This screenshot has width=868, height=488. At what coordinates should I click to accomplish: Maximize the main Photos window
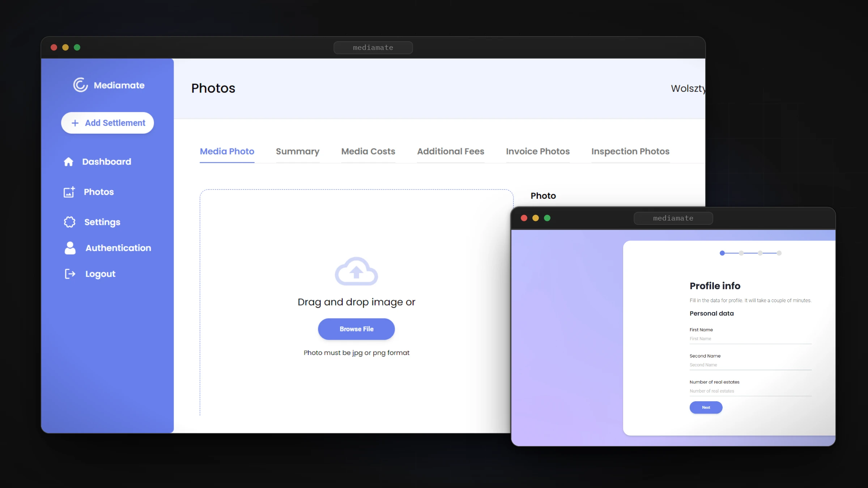77,47
